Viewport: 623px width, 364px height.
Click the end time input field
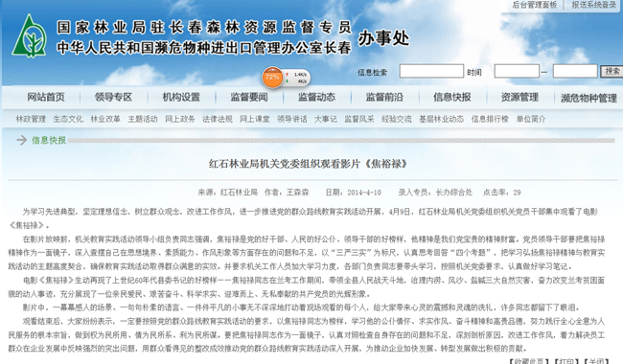[x=575, y=72]
